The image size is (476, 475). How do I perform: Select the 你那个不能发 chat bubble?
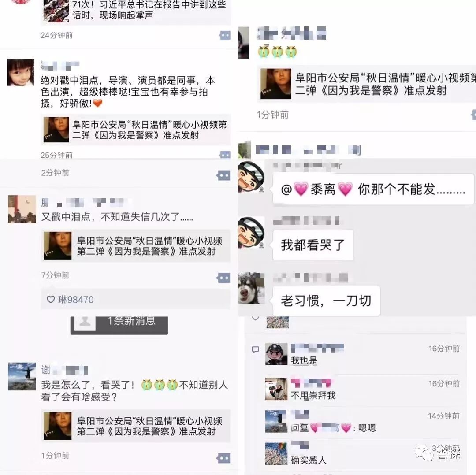[x=373, y=189]
